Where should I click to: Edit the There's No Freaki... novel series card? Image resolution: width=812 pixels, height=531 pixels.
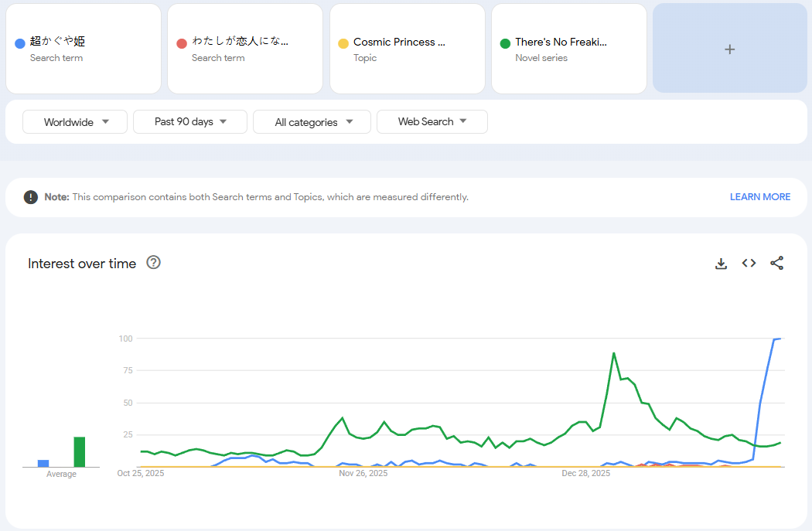pos(568,49)
